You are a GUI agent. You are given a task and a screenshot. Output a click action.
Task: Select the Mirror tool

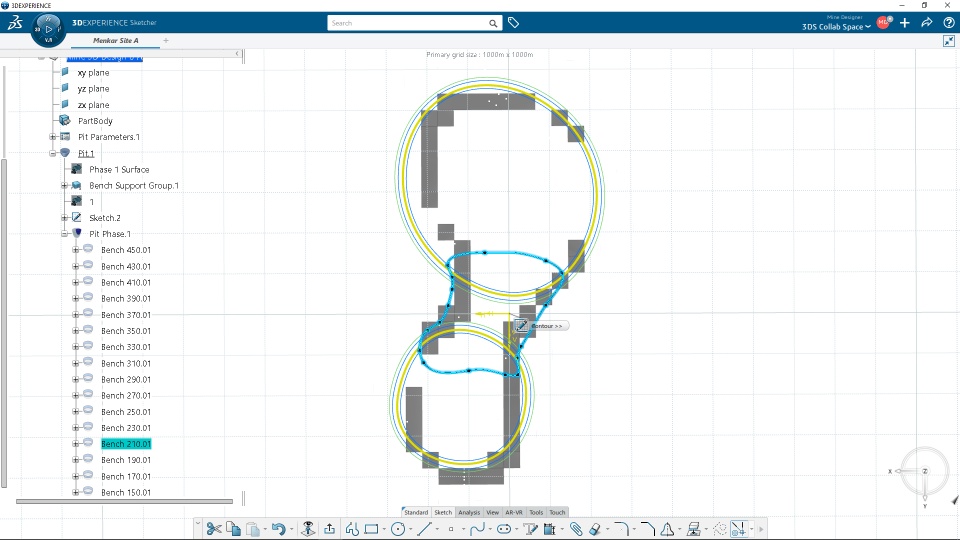pyautogui.click(x=667, y=529)
